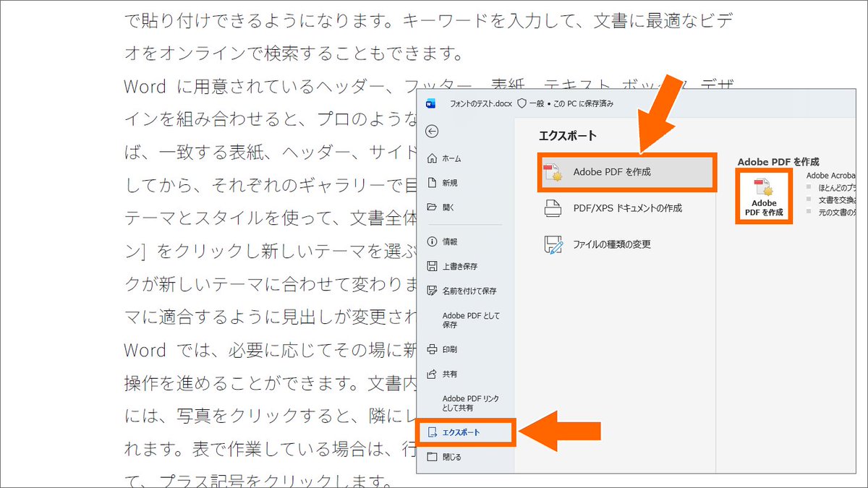
Task: Click the icon beside 閉じる
Action: [x=433, y=457]
